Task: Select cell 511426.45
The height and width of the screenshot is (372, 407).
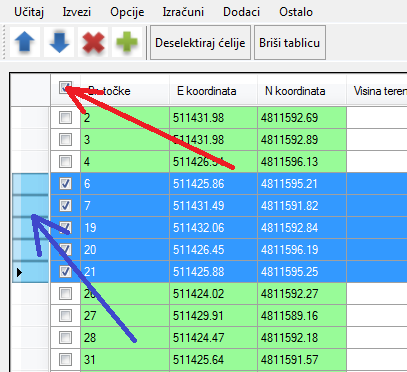Action: (x=213, y=250)
